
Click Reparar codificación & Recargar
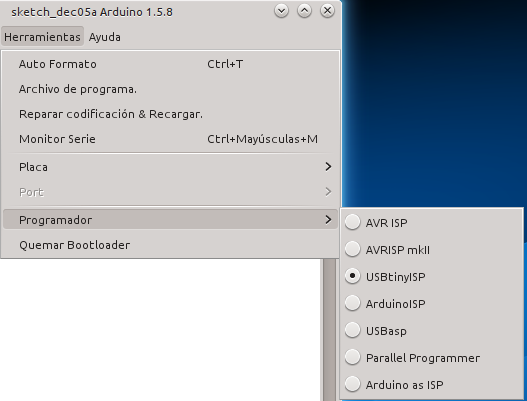pos(170,114)
